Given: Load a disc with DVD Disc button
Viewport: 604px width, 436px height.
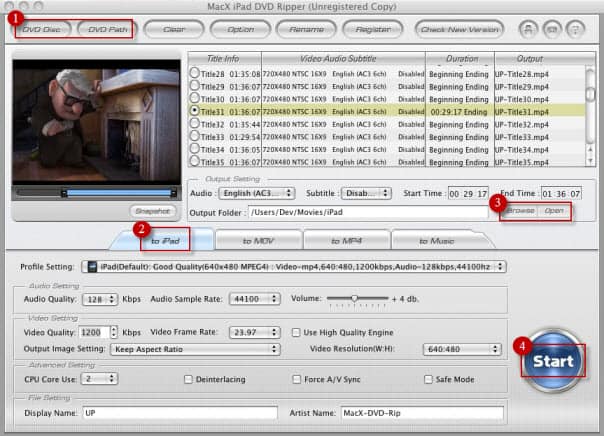Looking at the screenshot, I should pos(42,29).
